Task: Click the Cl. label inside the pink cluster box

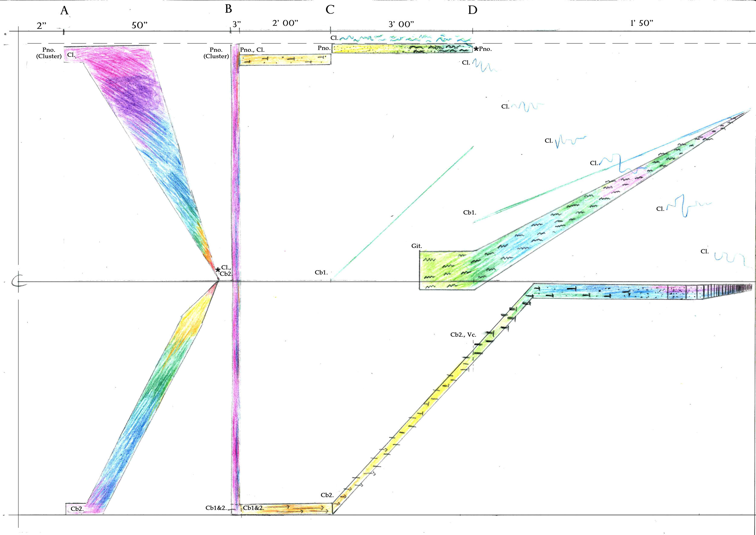Action: [71, 55]
